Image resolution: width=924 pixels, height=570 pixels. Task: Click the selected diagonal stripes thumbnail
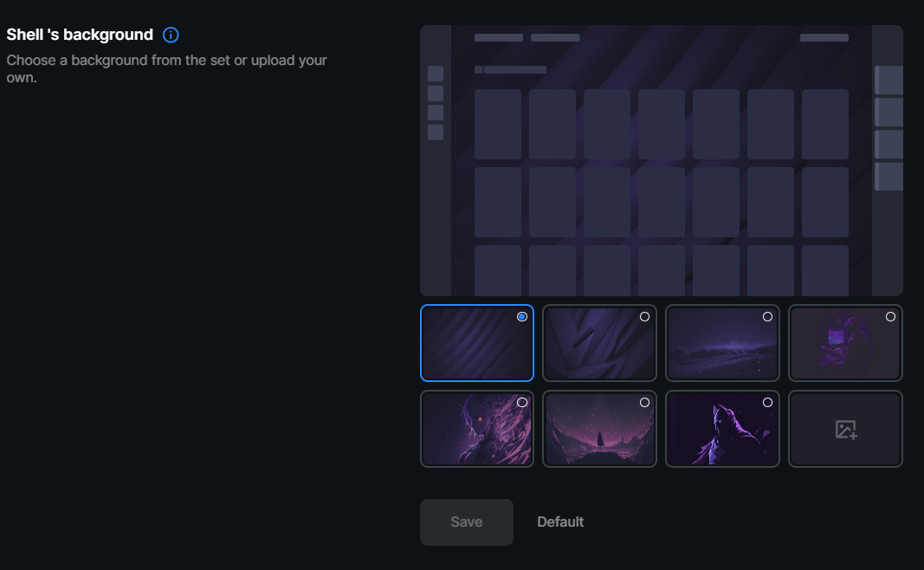pos(476,347)
